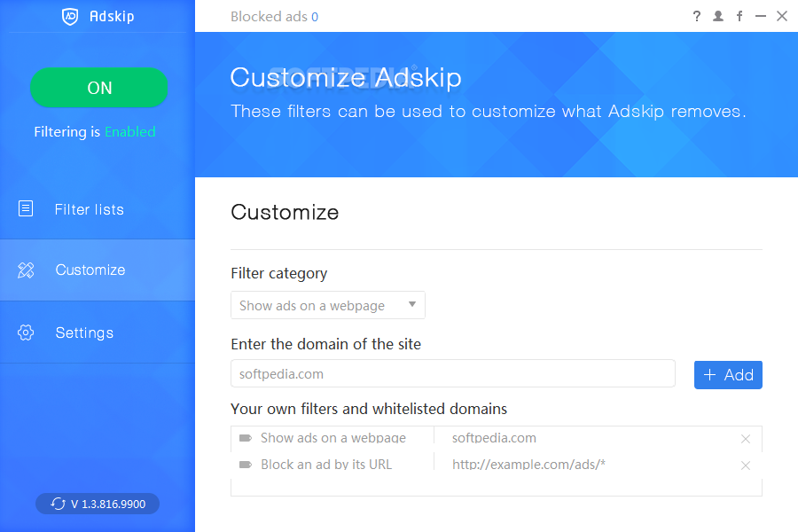
Task: Remove the softpedia.com whitelisted domain
Action: point(746,439)
